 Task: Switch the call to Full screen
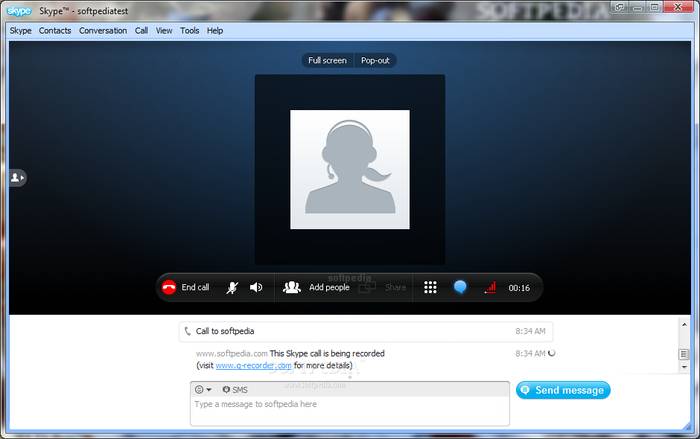click(x=327, y=60)
